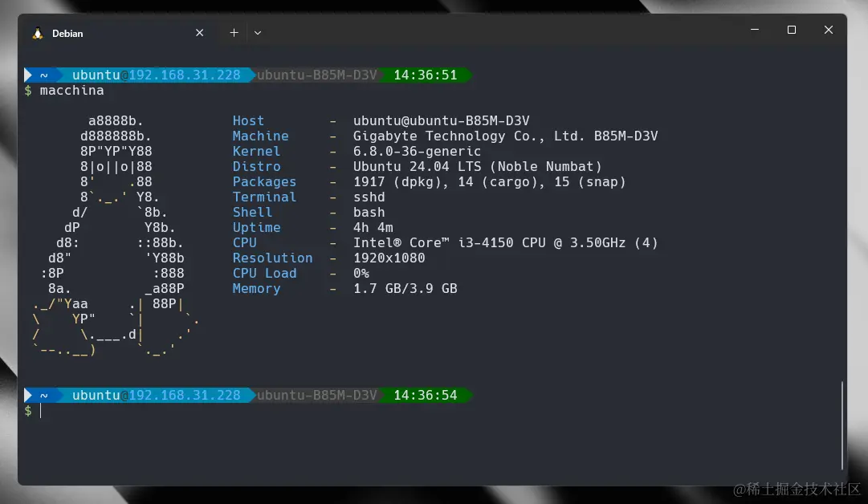Click the 'ubuntu@ubuntu-B85M-D3V' host value
This screenshot has height=504, width=868.
[x=441, y=120]
